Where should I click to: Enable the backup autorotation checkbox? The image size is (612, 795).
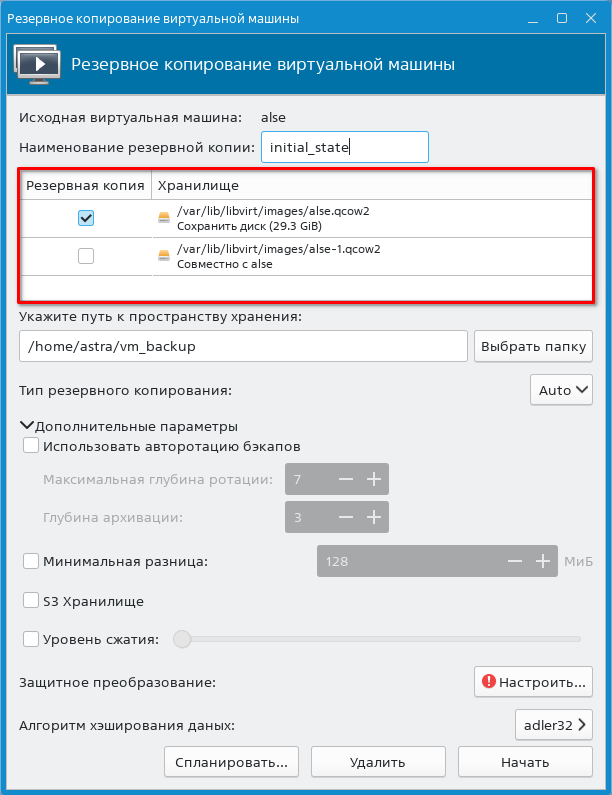coord(31,446)
